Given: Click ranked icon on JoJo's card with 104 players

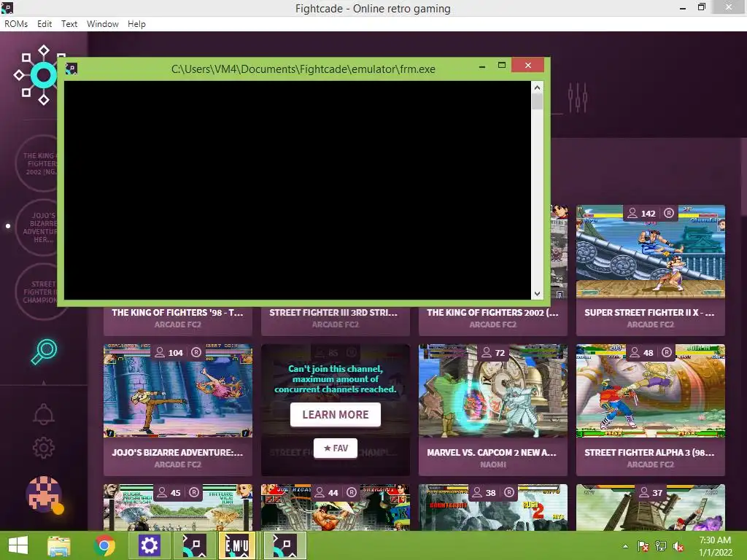Looking at the screenshot, I should (x=196, y=352).
